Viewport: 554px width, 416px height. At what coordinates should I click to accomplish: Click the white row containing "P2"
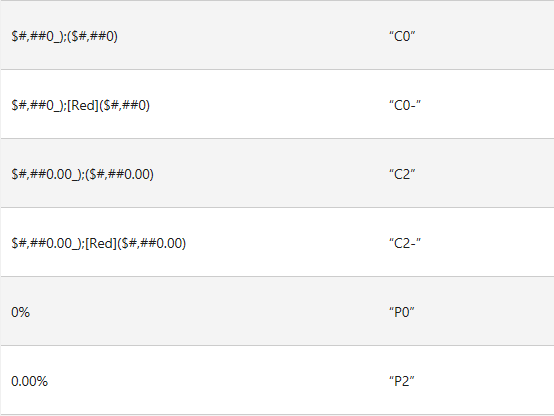point(277,380)
